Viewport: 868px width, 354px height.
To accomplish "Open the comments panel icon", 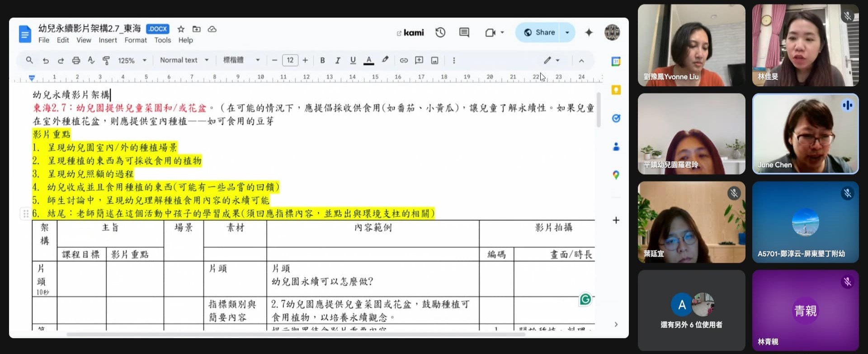I will coord(464,33).
